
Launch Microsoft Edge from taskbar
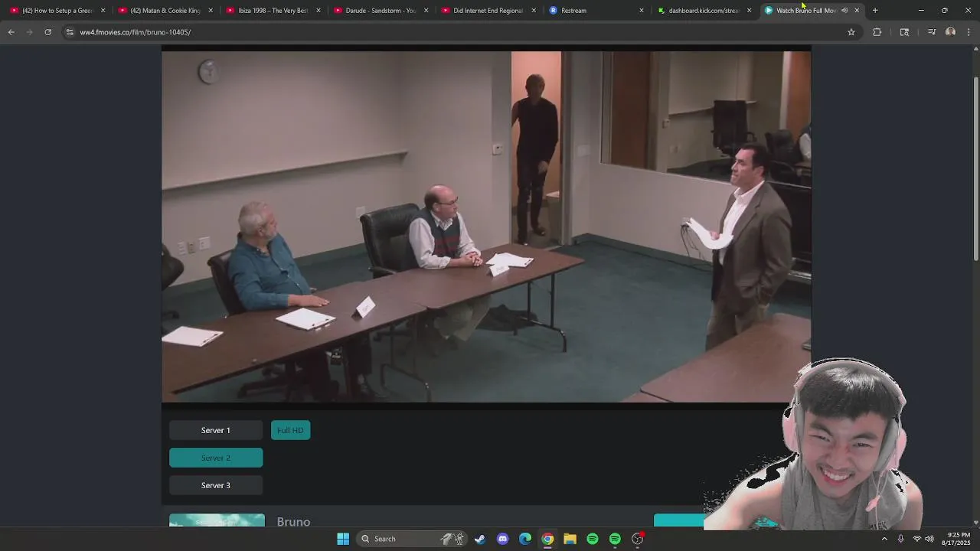pos(525,539)
